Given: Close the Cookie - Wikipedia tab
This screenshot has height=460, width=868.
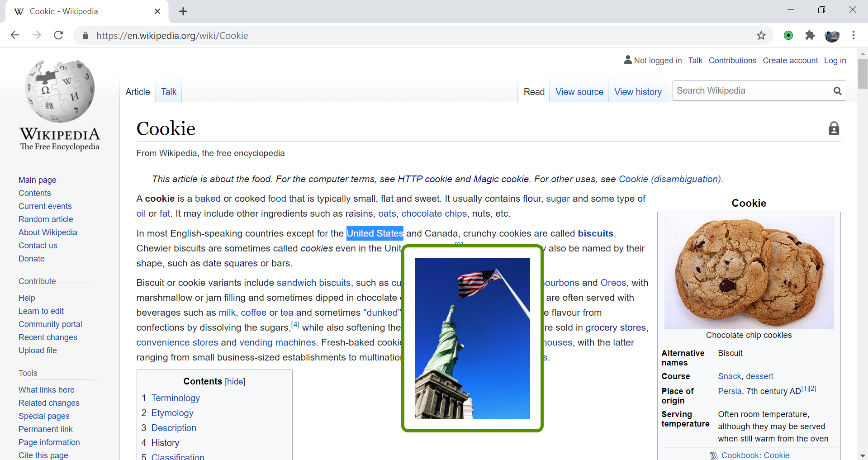Looking at the screenshot, I should pos(157,11).
